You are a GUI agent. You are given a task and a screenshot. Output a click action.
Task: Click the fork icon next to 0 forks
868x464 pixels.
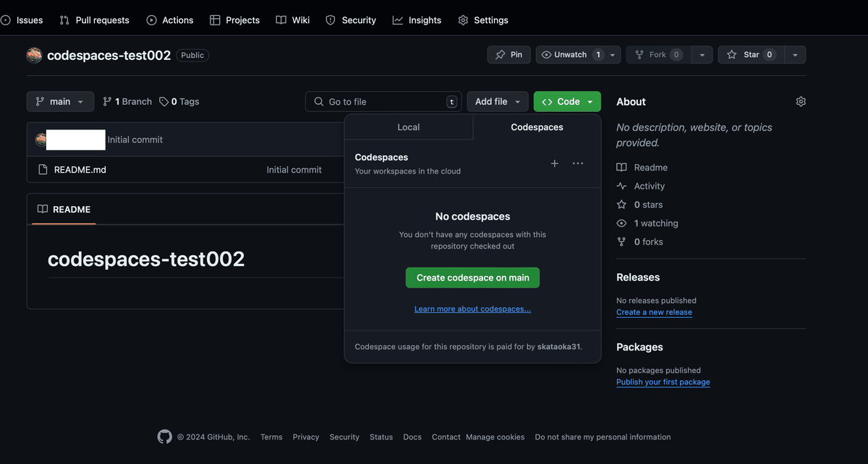tap(621, 241)
